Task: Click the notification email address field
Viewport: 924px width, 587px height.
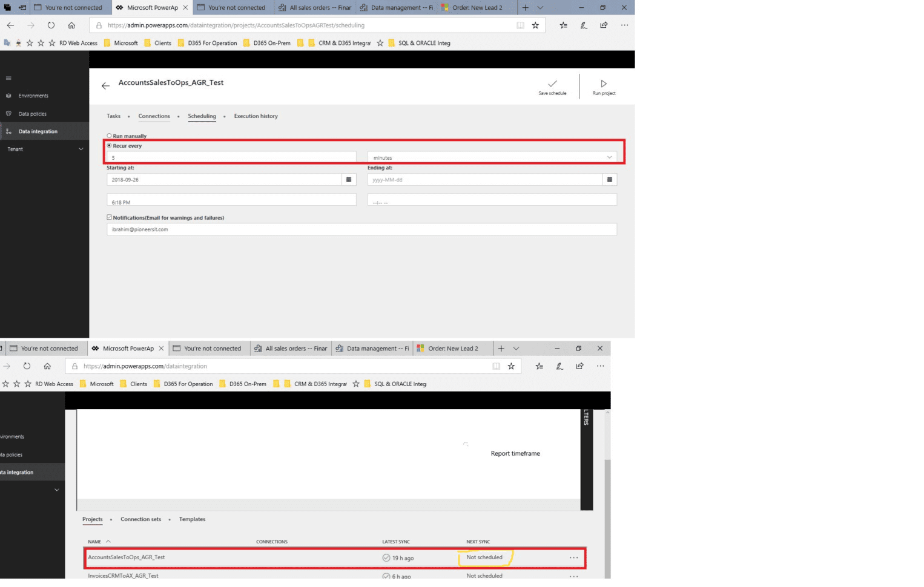Action: [x=362, y=229]
